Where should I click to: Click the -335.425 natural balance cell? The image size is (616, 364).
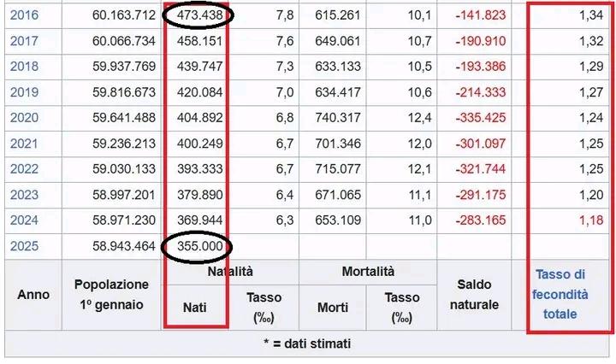[x=480, y=118]
